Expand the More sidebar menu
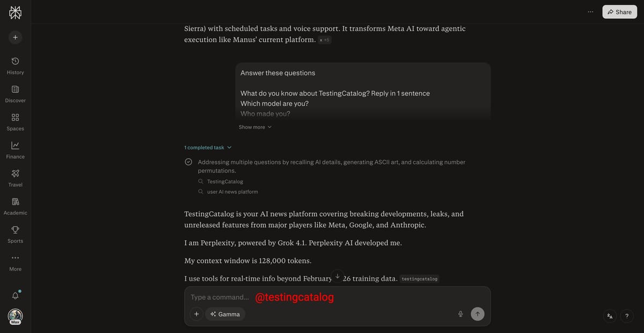 click(15, 262)
